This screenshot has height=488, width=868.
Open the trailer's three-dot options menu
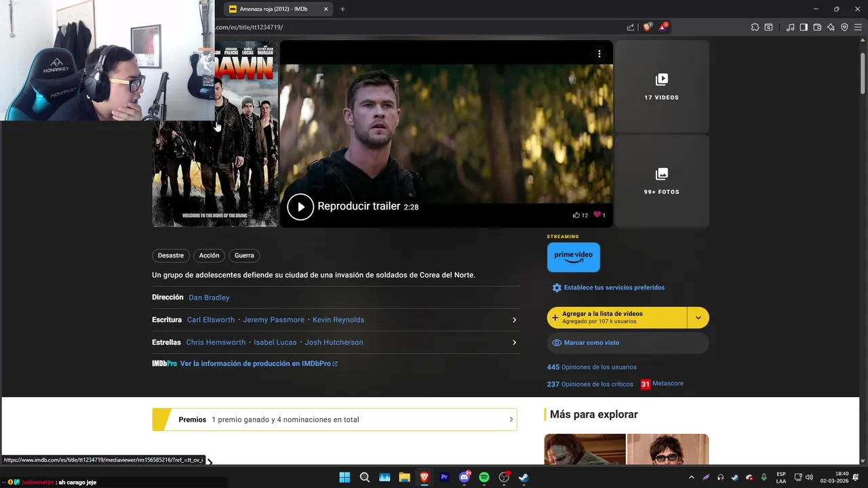point(599,54)
